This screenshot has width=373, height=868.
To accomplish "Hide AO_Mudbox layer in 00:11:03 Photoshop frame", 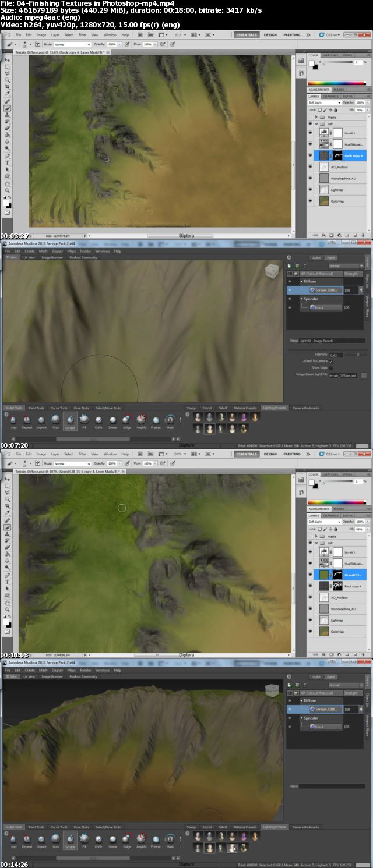I will click(x=310, y=597).
